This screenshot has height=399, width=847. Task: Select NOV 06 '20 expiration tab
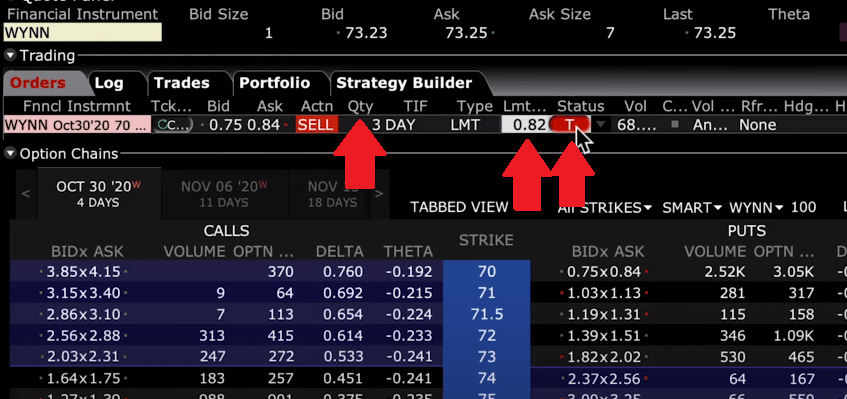[x=223, y=194]
